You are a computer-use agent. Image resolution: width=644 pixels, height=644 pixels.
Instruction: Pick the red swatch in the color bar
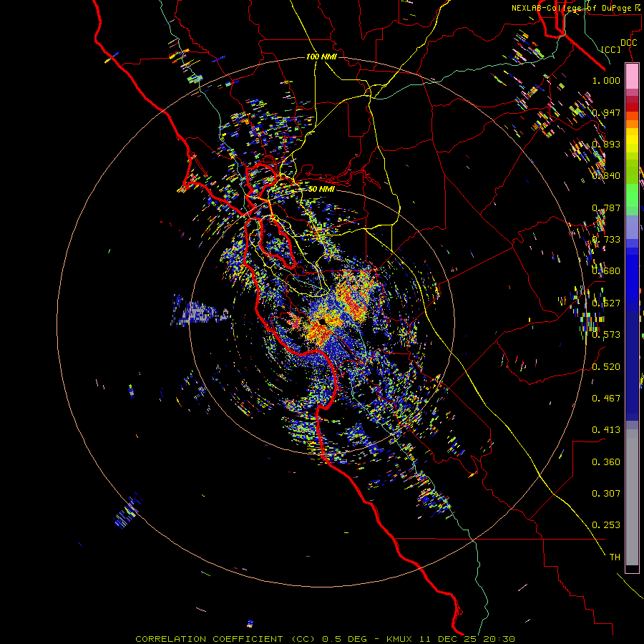pyautogui.click(x=632, y=107)
